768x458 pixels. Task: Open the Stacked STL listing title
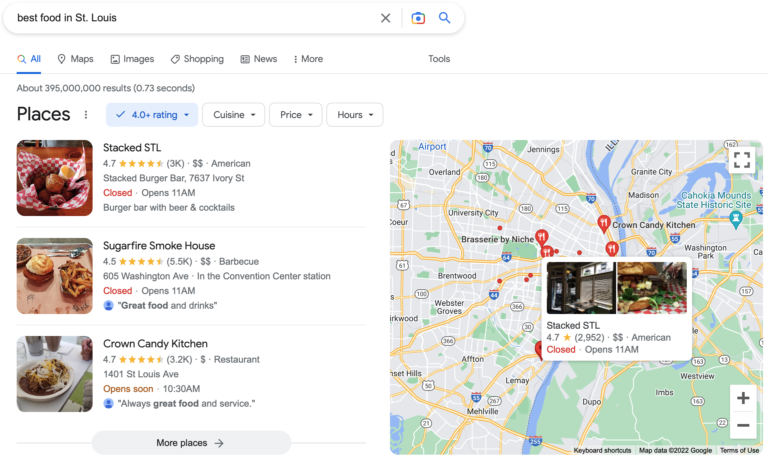[x=132, y=147]
